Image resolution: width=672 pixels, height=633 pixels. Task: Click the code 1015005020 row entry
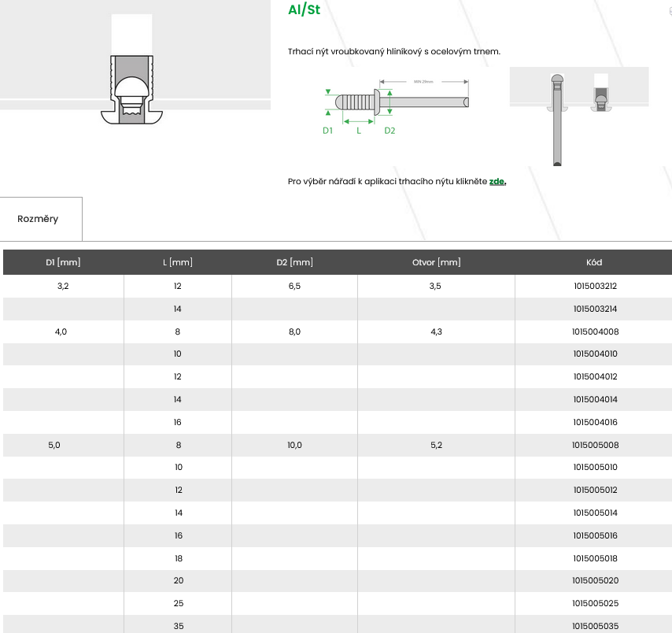(x=596, y=581)
